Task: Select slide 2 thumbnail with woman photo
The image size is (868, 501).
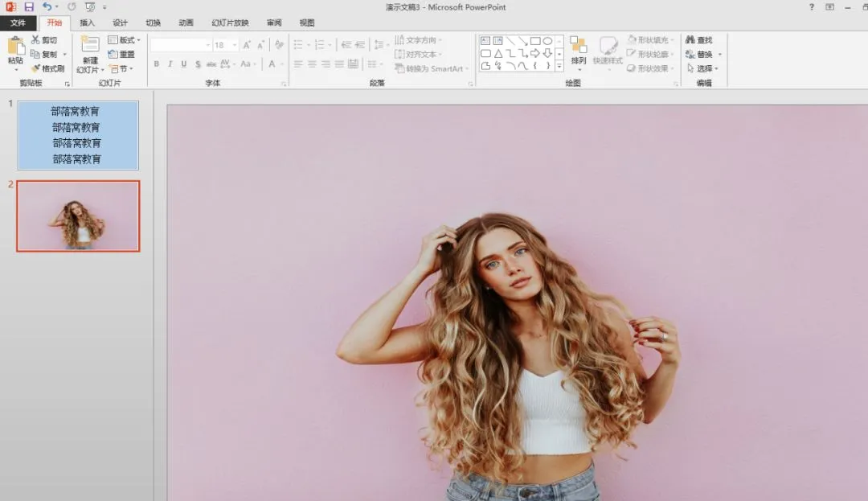Action: tap(78, 216)
